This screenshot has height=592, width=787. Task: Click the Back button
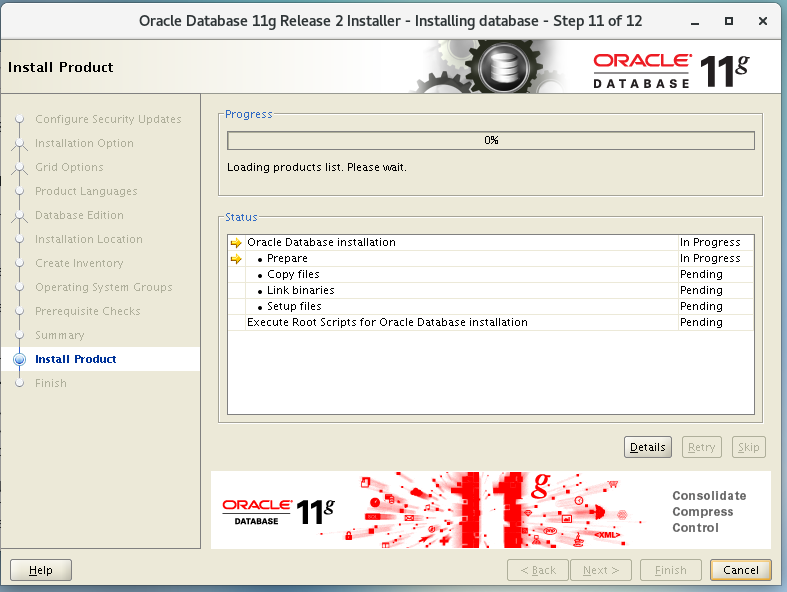point(538,570)
